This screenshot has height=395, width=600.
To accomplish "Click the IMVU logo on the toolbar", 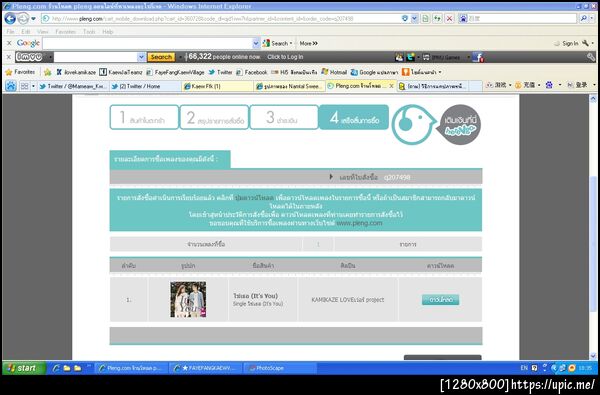I will tap(29, 57).
